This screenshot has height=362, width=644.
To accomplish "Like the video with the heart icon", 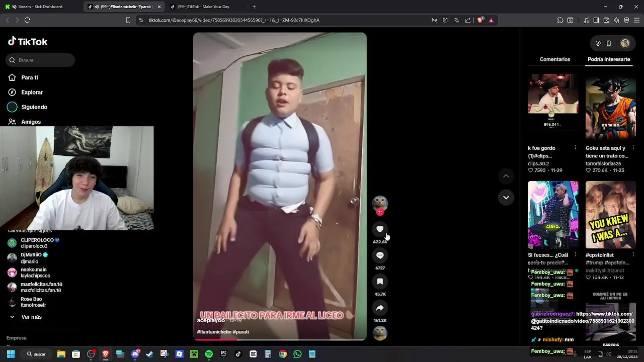I will tap(380, 229).
